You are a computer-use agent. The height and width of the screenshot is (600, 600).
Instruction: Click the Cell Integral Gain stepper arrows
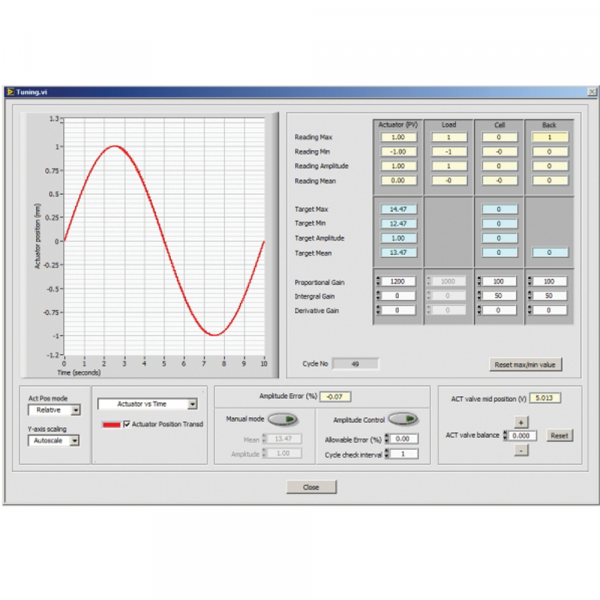[478, 297]
